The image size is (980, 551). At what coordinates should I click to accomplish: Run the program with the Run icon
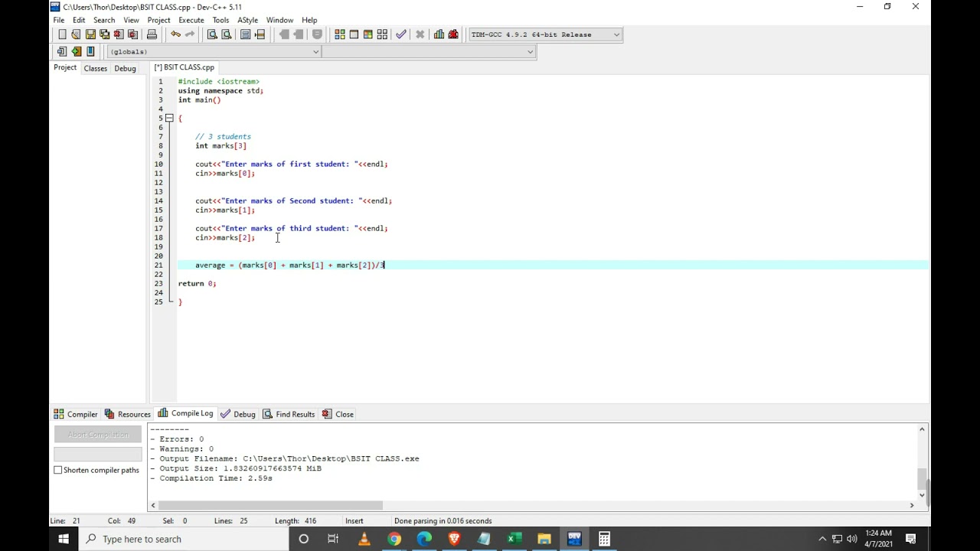354,34
